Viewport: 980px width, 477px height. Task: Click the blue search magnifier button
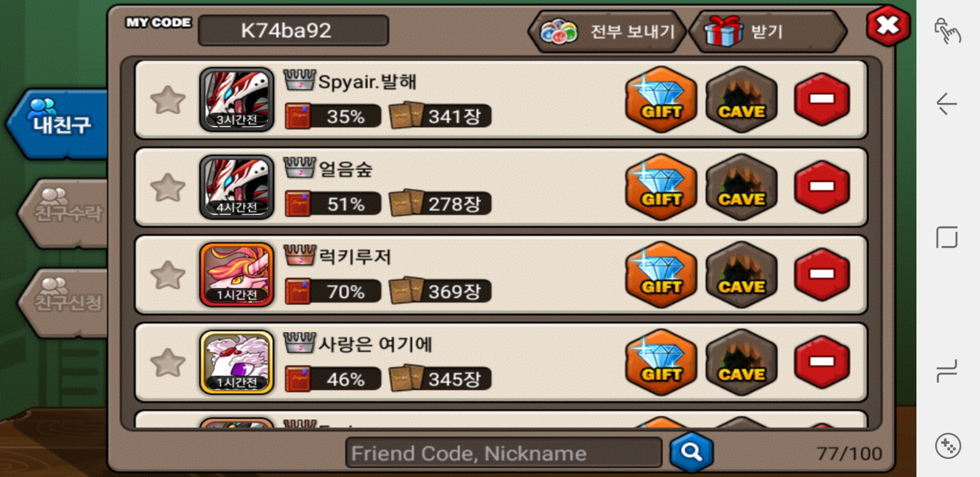click(691, 452)
